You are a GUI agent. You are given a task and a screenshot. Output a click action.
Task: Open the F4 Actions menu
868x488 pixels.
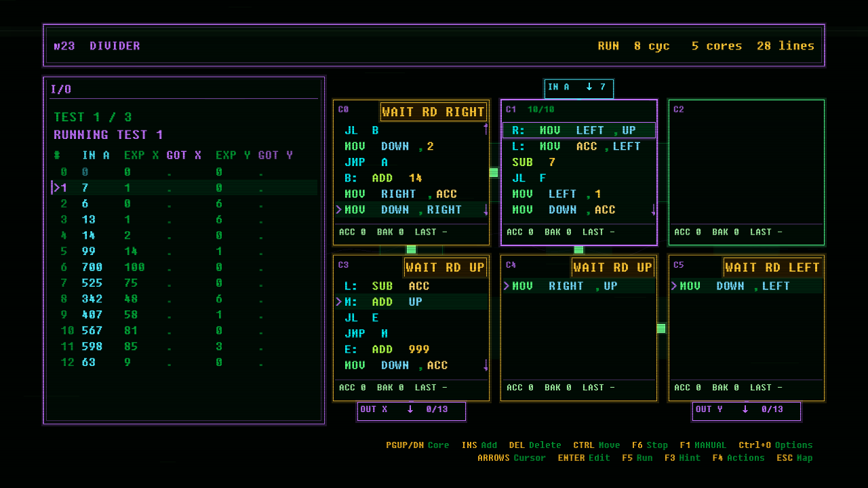pyautogui.click(x=738, y=458)
